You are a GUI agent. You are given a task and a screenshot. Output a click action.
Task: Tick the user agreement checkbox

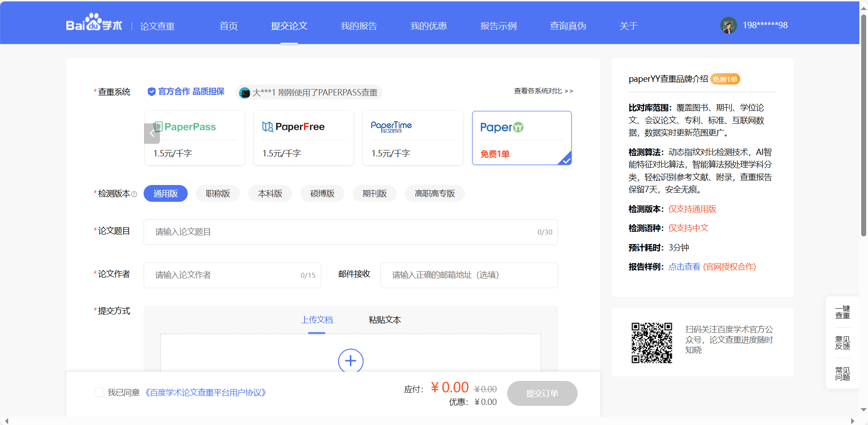(100, 392)
